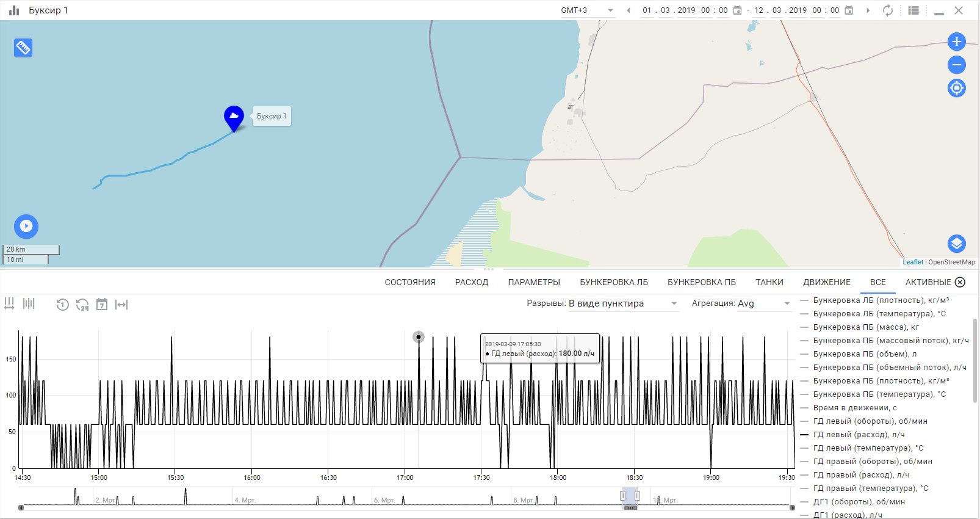Screen dimensions: 980x519
Task: Zoom in on the map
Action: pos(956,42)
